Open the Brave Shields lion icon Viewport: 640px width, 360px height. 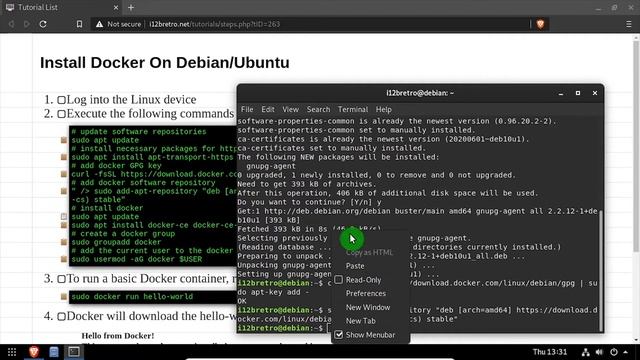pyautogui.click(x=540, y=24)
